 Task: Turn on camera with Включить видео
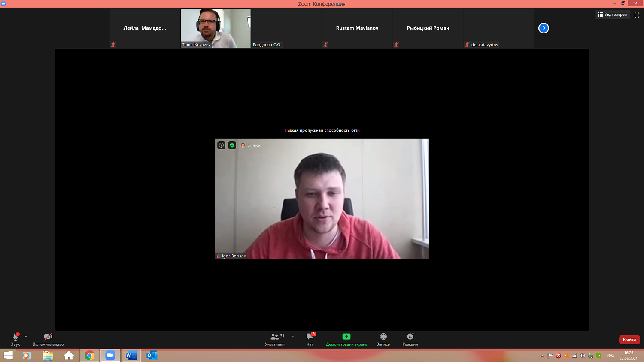pos(48,339)
